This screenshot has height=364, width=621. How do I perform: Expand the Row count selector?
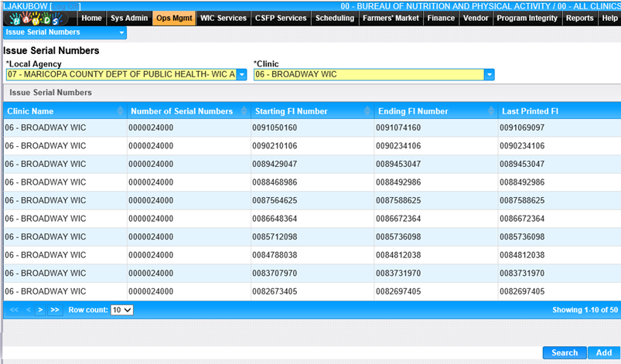tap(121, 310)
